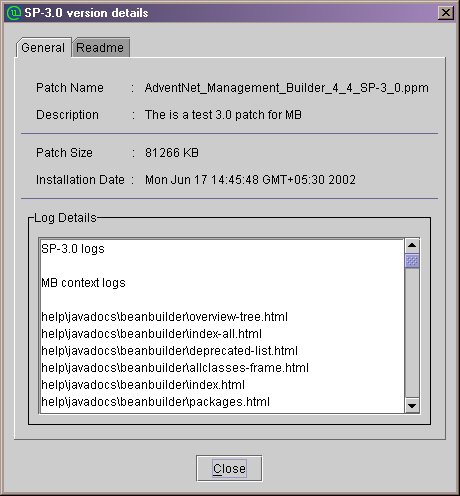Switch to the Readme tab
460x496 pixels.
(100, 47)
